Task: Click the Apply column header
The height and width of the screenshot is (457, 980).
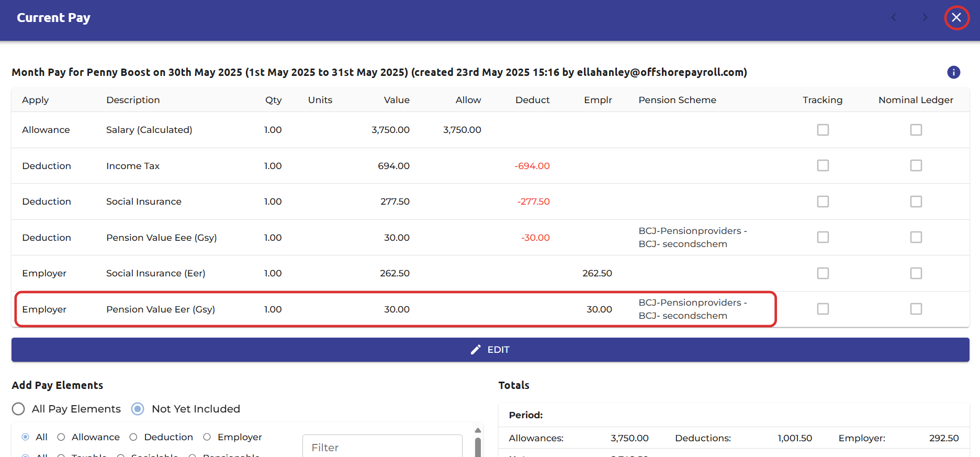Action: coord(36,100)
